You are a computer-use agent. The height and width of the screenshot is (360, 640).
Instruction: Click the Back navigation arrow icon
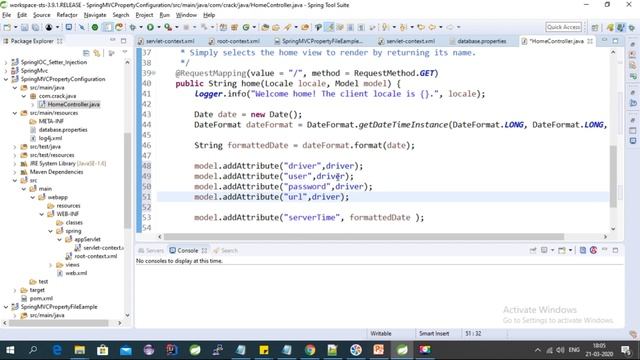coord(432,27)
